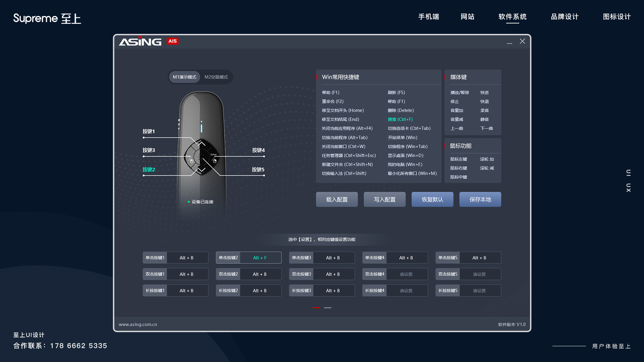644x362 pixels.
Task: Choose 播放/暂停 media key
Action: [x=460, y=93]
